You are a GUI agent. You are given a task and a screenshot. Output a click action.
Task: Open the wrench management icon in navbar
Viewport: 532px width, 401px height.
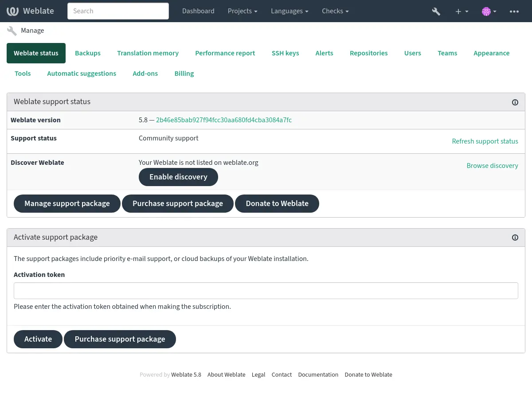(x=436, y=11)
